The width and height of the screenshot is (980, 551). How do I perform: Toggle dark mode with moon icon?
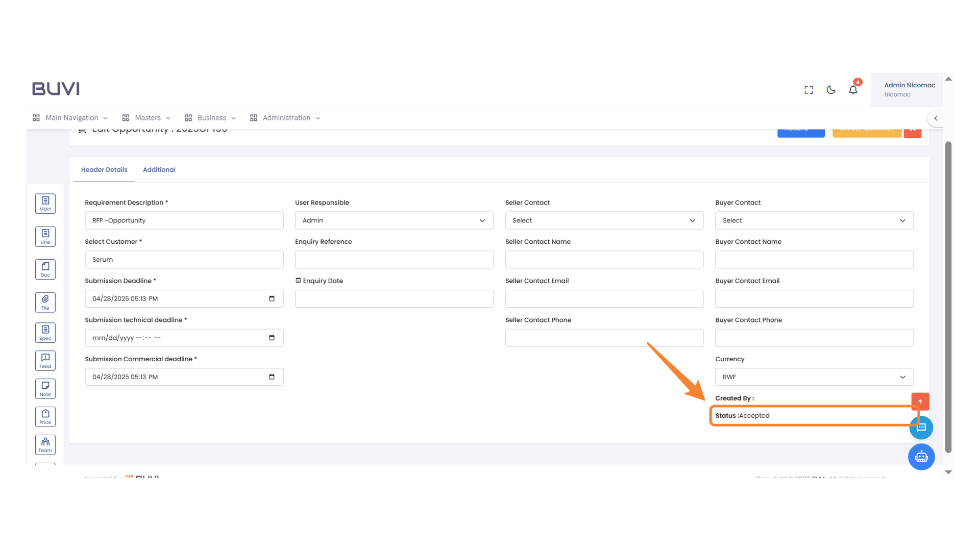pos(831,90)
